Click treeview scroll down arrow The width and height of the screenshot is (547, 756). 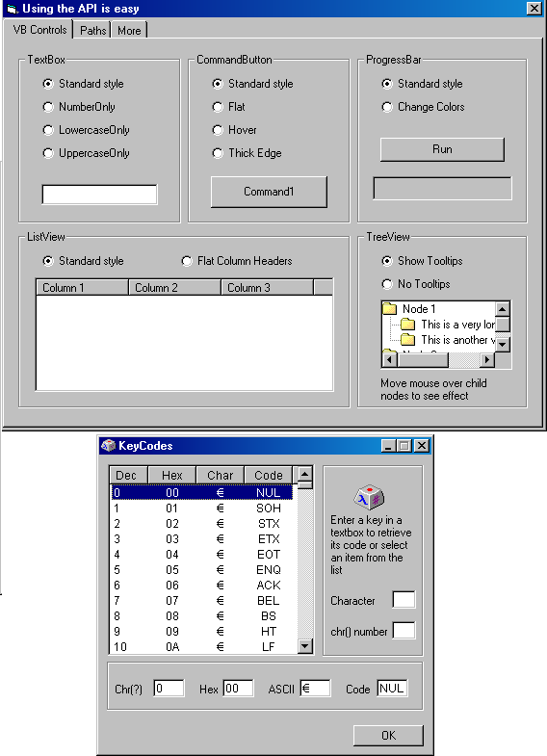[503, 344]
